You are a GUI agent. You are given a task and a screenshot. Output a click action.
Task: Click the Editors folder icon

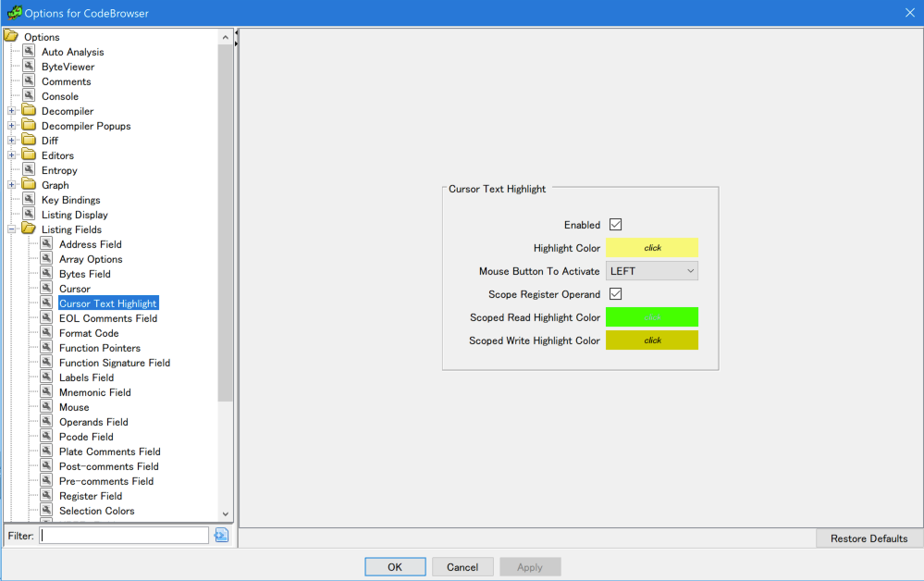click(29, 155)
